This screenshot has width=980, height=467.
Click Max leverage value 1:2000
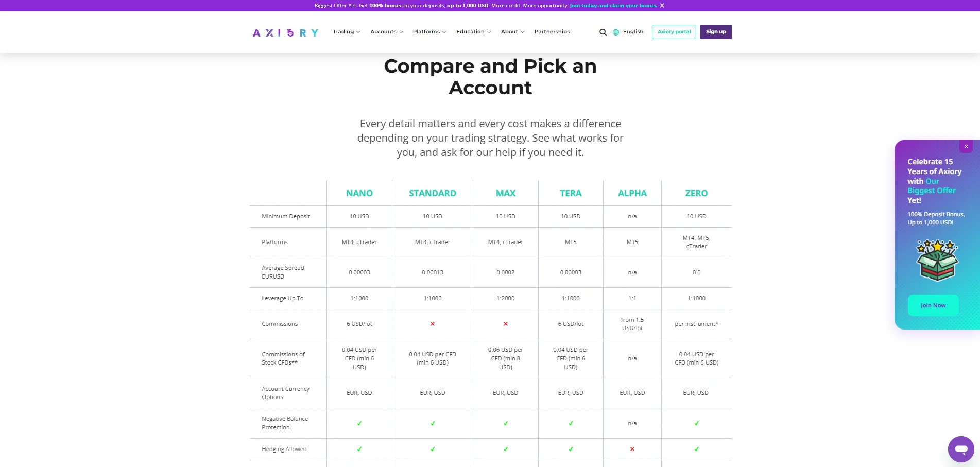tap(506, 298)
